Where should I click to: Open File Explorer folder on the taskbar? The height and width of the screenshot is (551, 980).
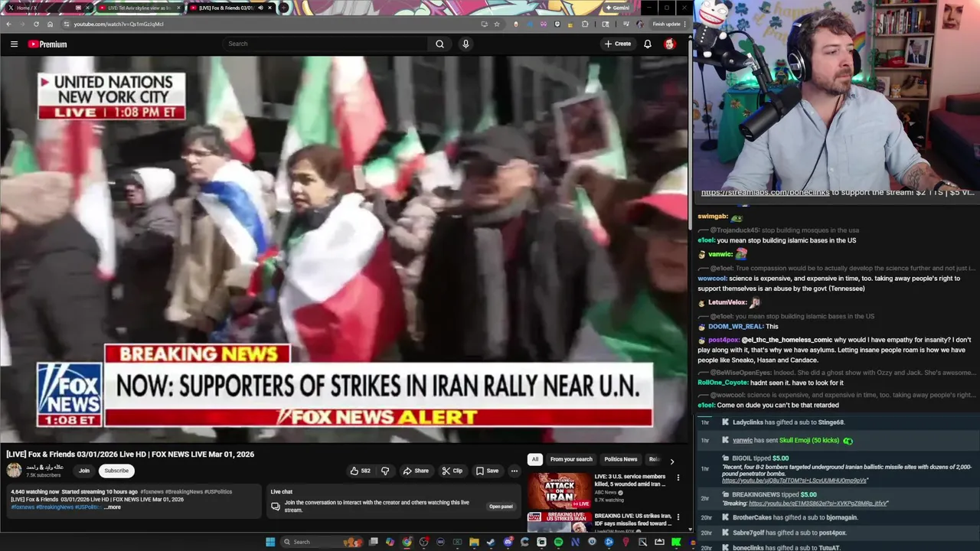click(474, 542)
